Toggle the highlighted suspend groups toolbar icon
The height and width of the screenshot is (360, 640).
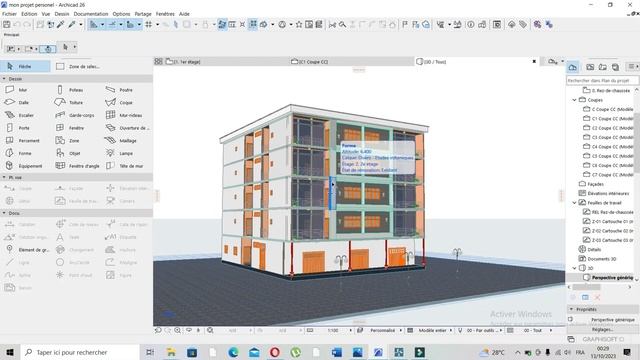pyautogui.click(x=253, y=24)
